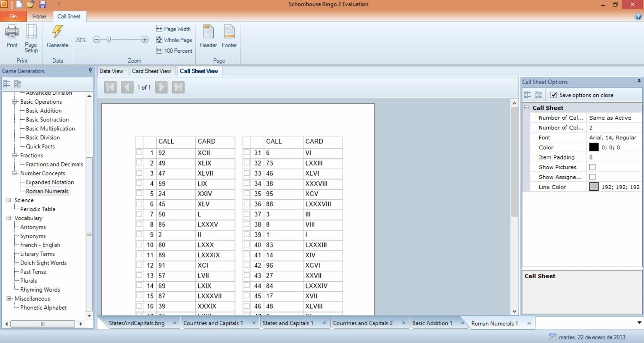Select Periodic Table in the tree
Image resolution: width=644 pixels, height=343 pixels.
pyautogui.click(x=38, y=209)
